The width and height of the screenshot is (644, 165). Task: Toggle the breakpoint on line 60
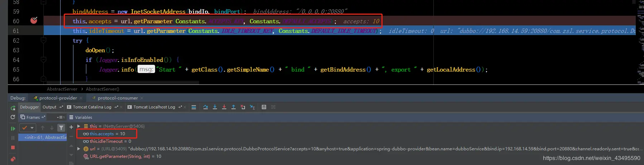pyautogui.click(x=34, y=20)
